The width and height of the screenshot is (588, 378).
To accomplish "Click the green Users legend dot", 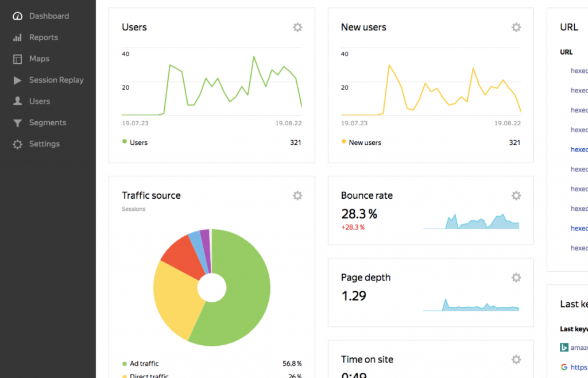I will point(125,142).
